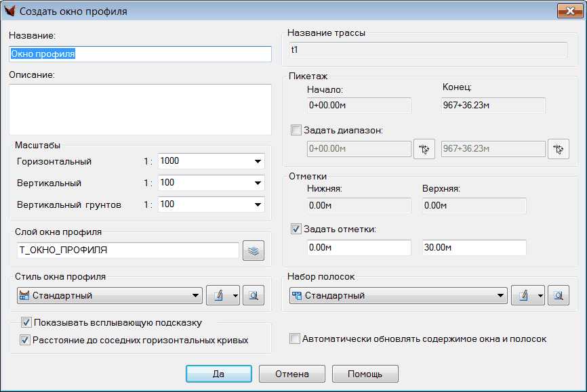Click the preview magnifier for Стиль окна профиля
The height and width of the screenshot is (392, 587).
tap(254, 296)
